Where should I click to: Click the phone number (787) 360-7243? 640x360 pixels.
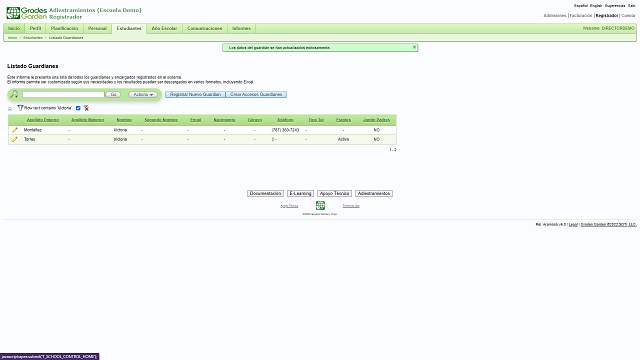(x=285, y=130)
